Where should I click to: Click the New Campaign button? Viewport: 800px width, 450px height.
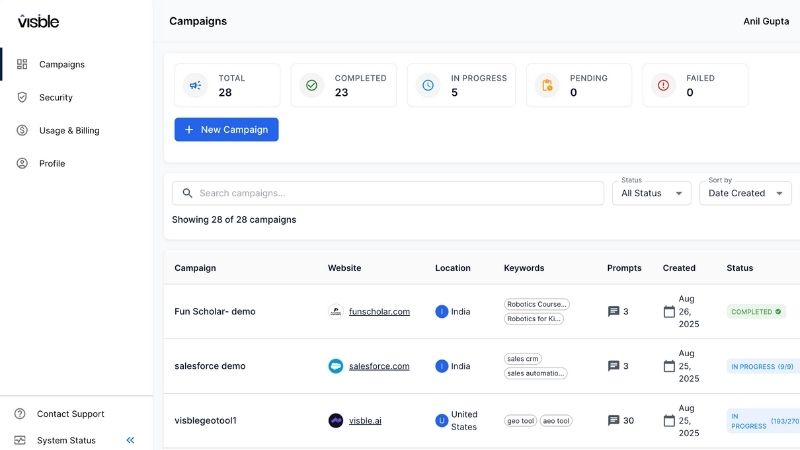[x=227, y=130]
